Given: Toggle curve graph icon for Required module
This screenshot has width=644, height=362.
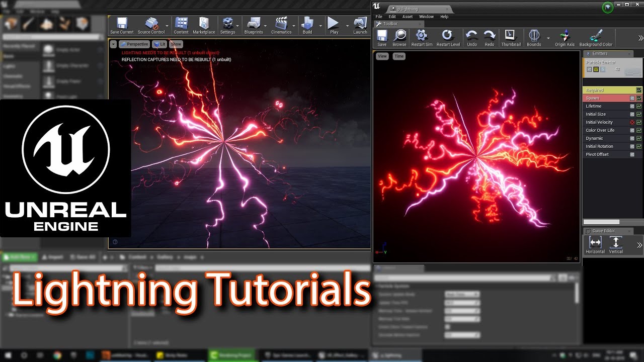Looking at the screenshot, I should coord(639,90).
